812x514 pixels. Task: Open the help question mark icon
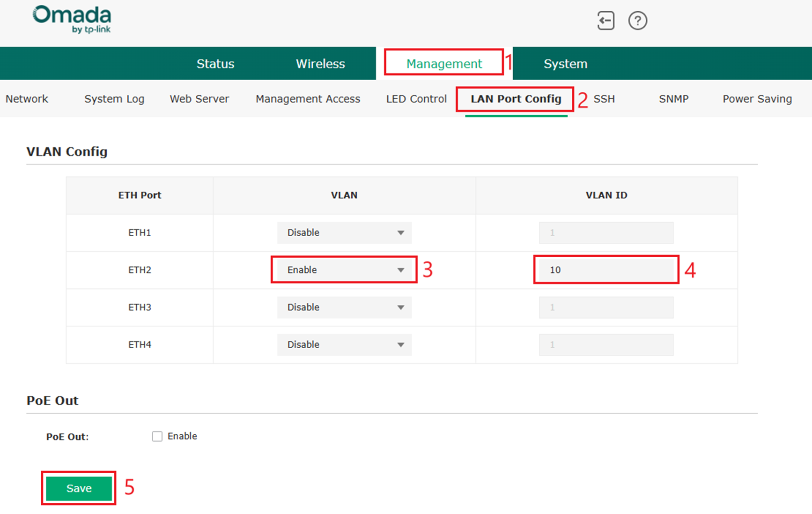637,21
